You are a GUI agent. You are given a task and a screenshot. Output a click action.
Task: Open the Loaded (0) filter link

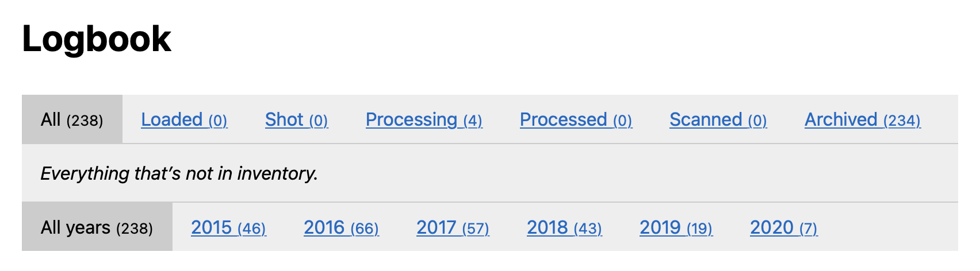tap(184, 119)
